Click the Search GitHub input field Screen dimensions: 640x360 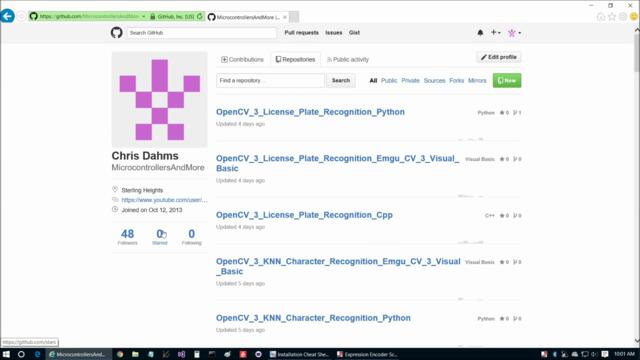click(x=201, y=33)
